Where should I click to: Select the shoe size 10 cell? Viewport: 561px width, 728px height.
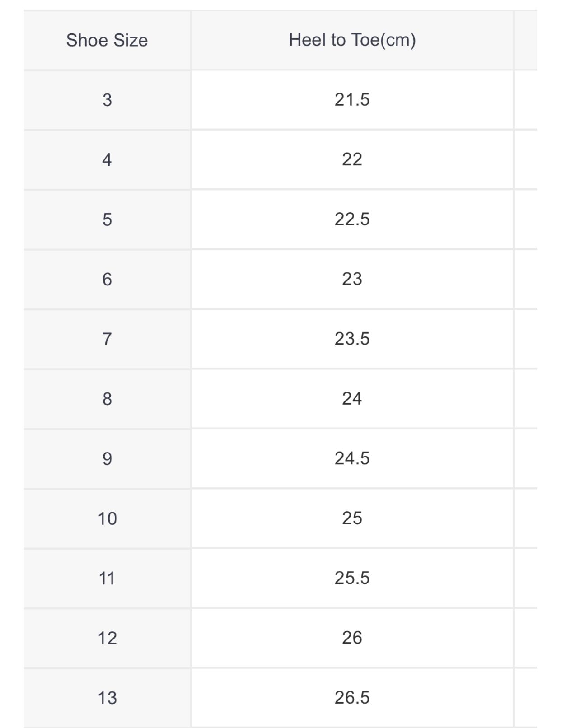pyautogui.click(x=107, y=518)
